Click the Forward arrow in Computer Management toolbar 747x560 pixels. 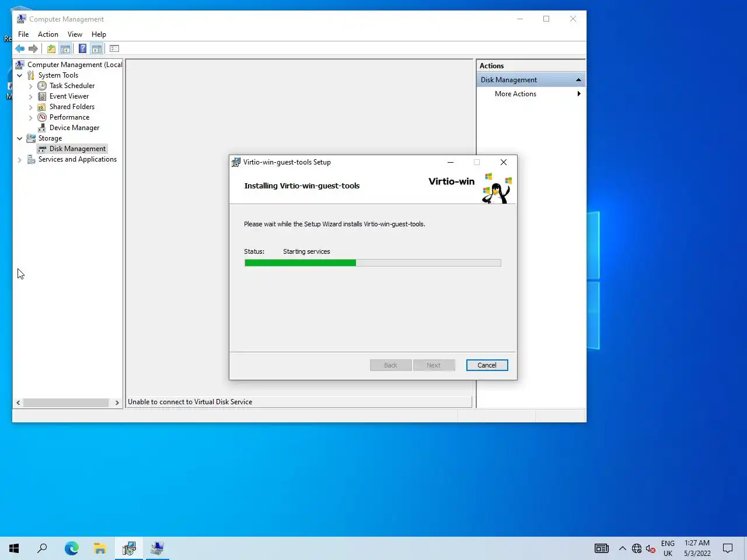coord(33,48)
